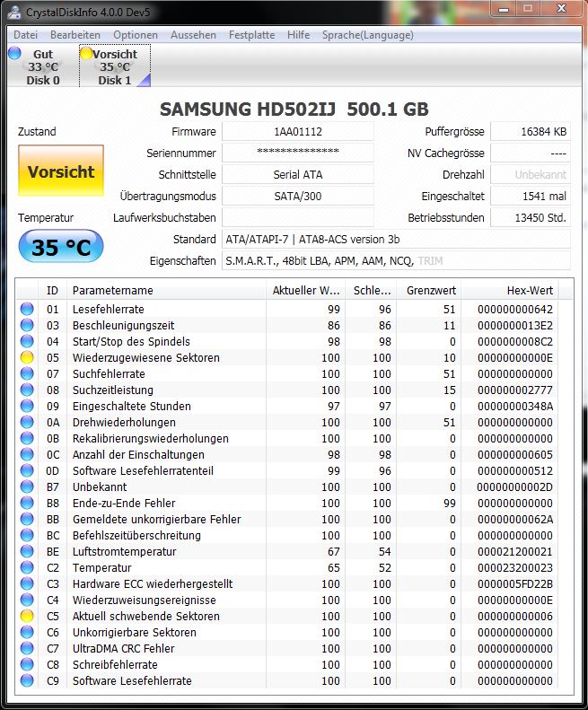Switch to the Disk 0 Gut tab
The width and height of the screenshot is (588, 710).
(43, 67)
